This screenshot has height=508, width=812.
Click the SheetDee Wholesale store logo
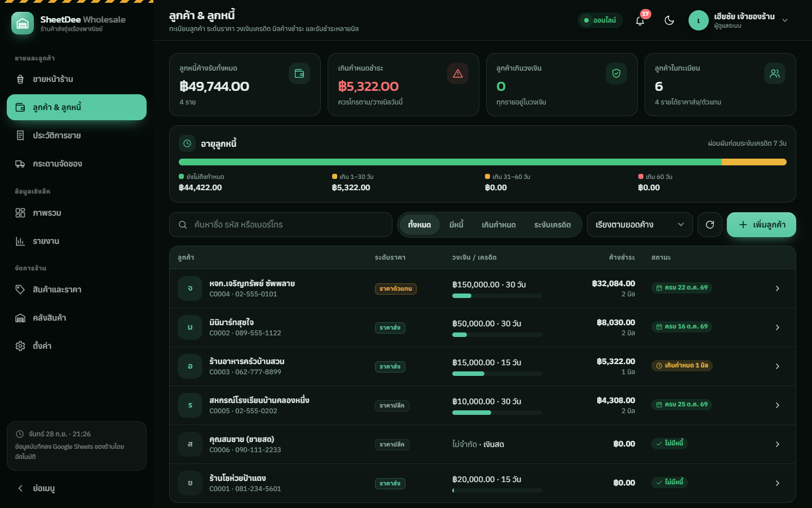tap(23, 23)
